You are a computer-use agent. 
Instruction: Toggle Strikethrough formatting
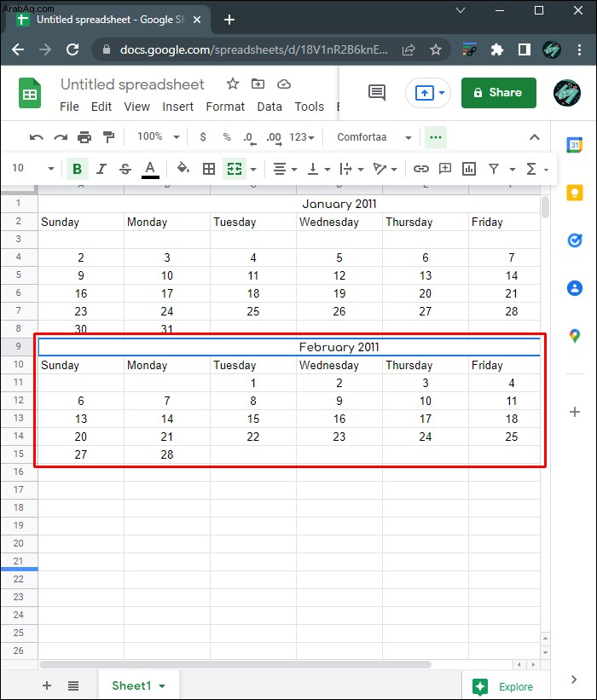[125, 169]
